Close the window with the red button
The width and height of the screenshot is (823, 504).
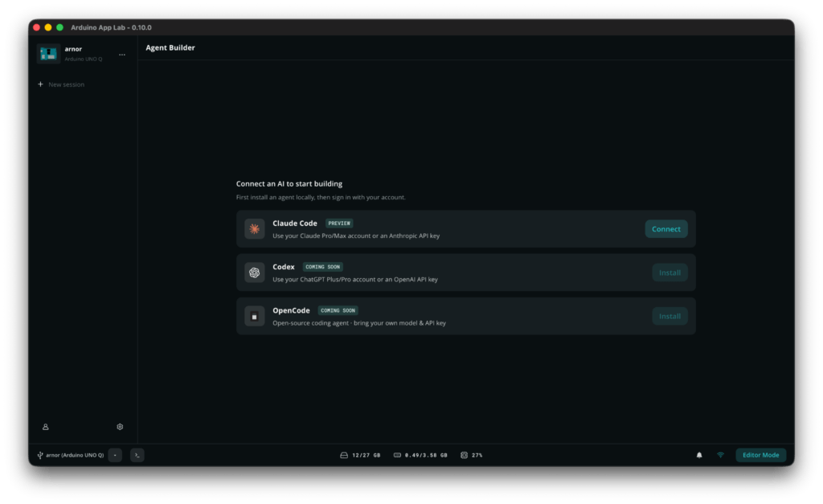pos(37,27)
